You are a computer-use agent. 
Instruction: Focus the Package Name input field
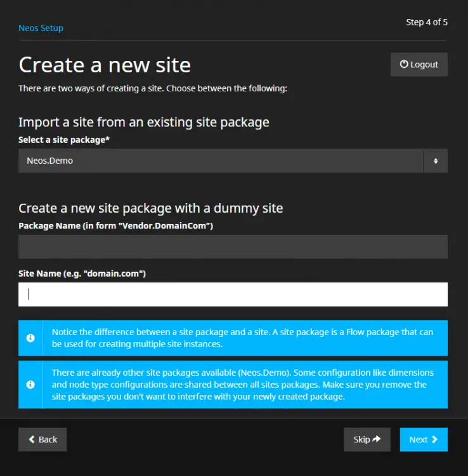233,247
